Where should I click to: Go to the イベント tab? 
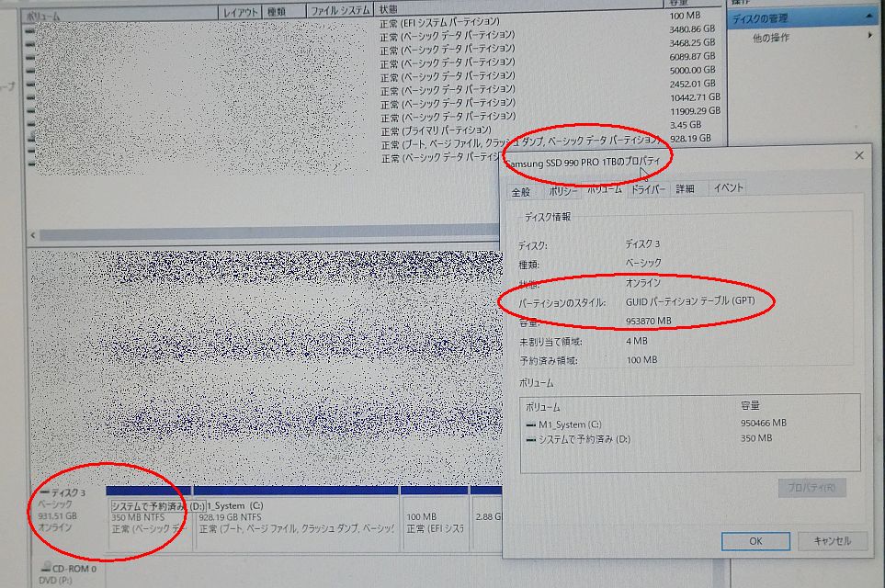pos(728,188)
